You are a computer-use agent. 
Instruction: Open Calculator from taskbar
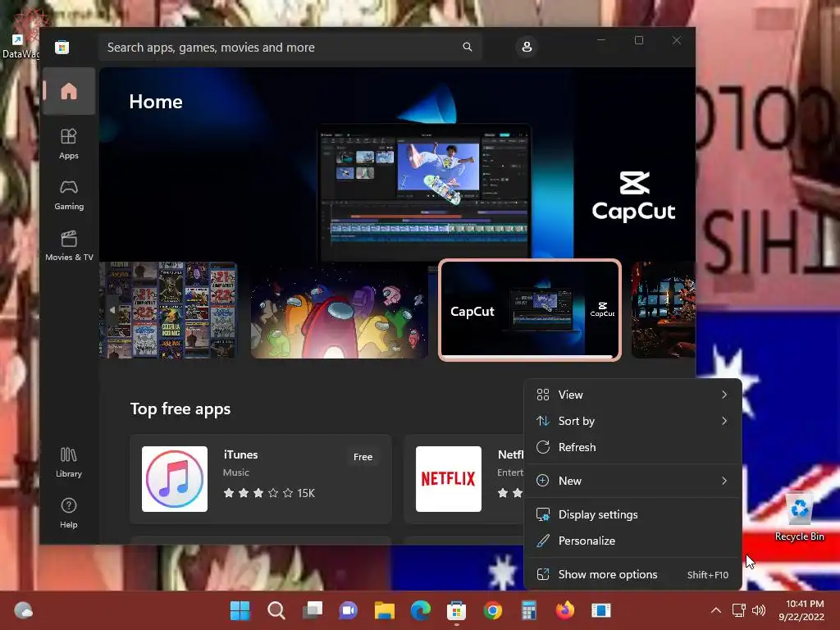[529, 610]
